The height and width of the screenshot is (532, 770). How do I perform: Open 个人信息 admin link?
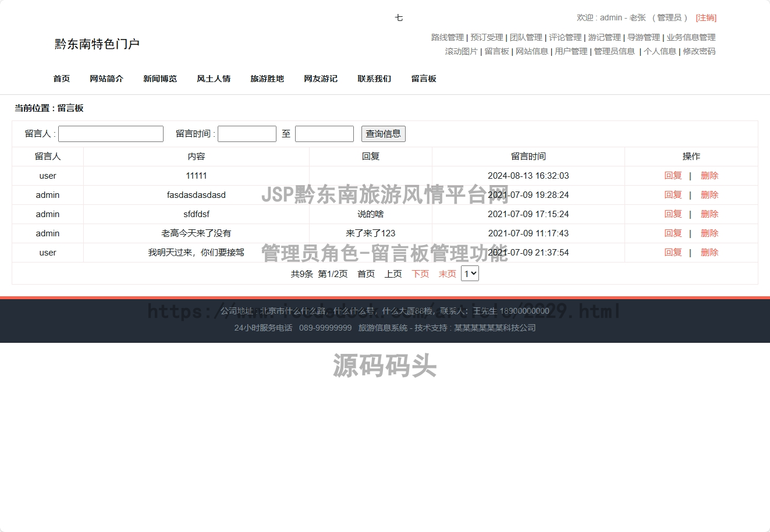point(660,51)
